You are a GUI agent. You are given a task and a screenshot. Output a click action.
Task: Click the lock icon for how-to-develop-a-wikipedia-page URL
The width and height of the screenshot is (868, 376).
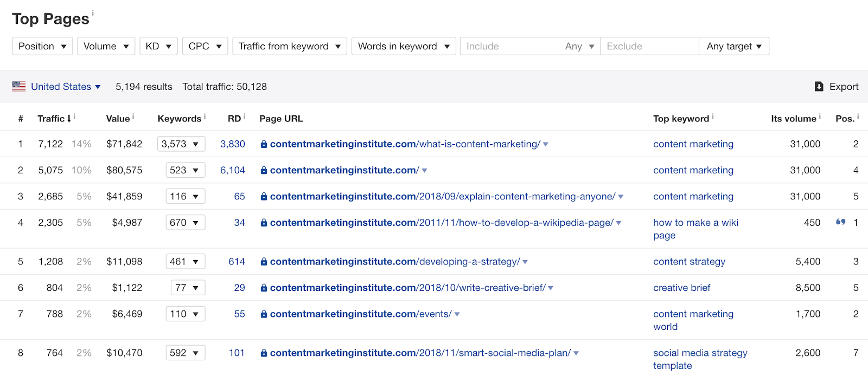264,223
